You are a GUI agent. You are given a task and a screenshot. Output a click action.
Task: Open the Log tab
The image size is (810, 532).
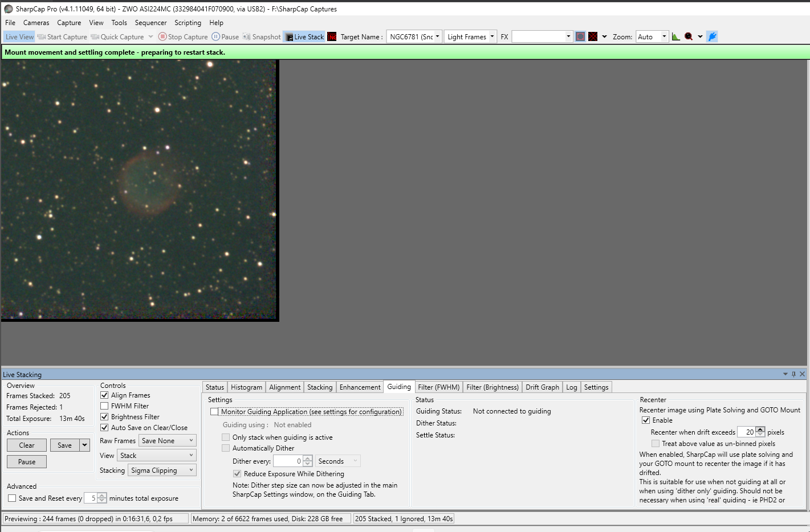572,387
